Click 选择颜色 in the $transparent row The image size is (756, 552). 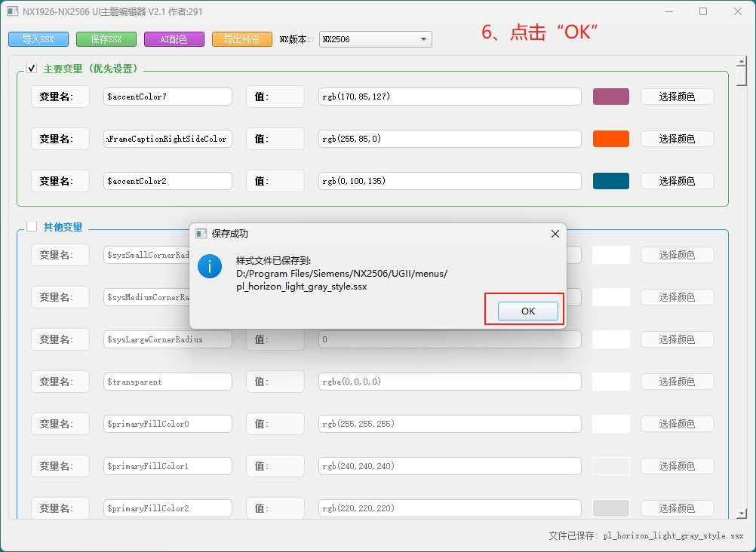[x=677, y=382]
